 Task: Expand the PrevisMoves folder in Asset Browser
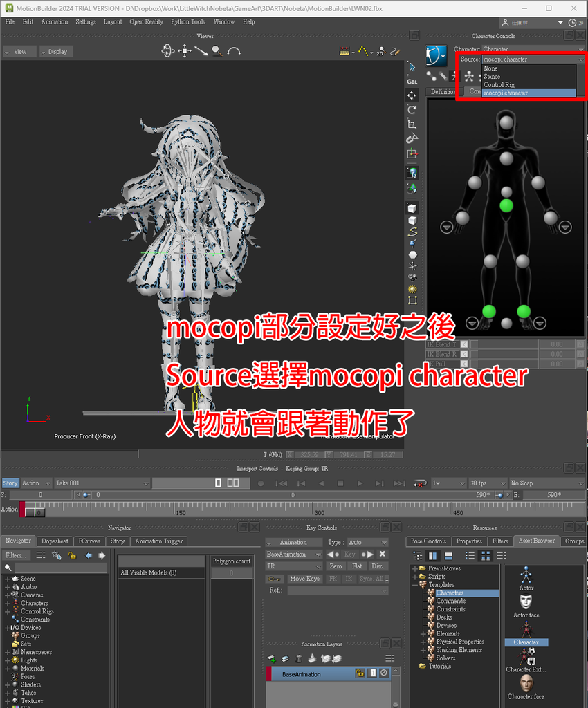click(x=414, y=568)
